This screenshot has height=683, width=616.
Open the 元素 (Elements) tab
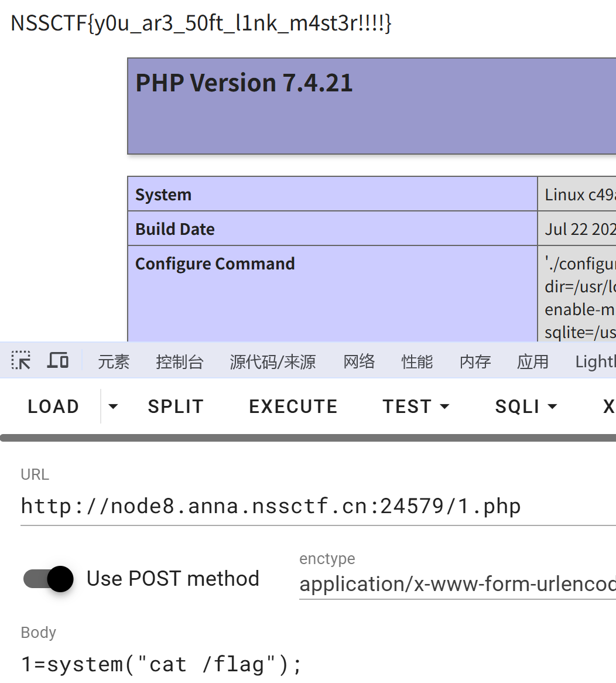point(114,361)
